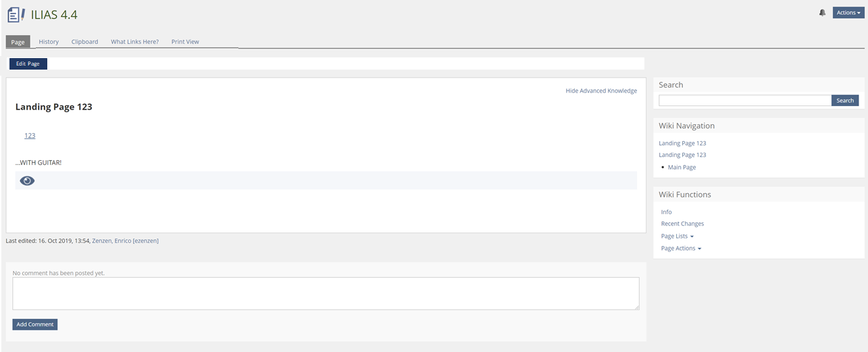Expand the Page Lists dropdown

(677, 236)
